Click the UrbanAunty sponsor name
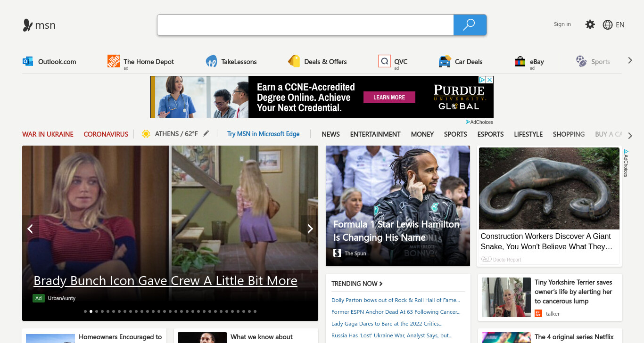The width and height of the screenshot is (644, 343). pos(62,298)
